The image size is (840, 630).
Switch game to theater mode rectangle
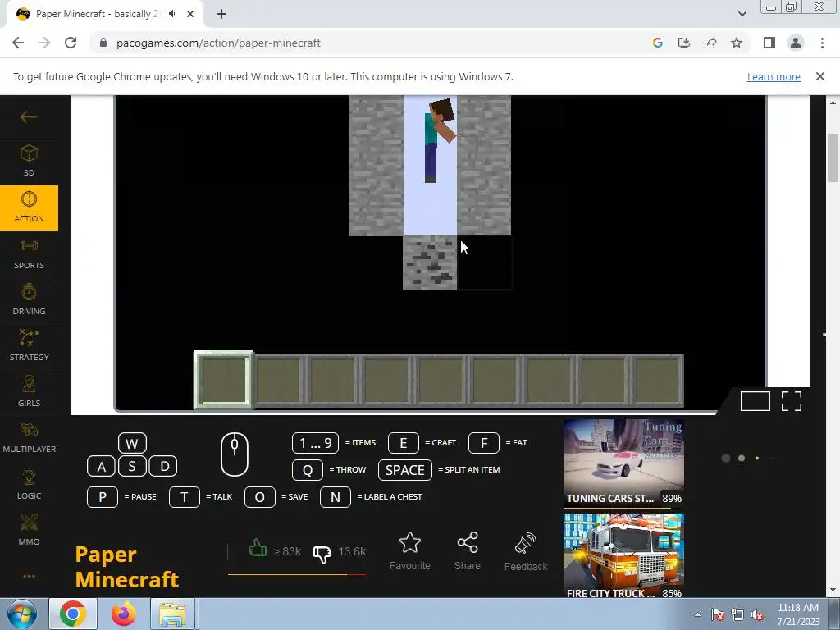[756, 400]
